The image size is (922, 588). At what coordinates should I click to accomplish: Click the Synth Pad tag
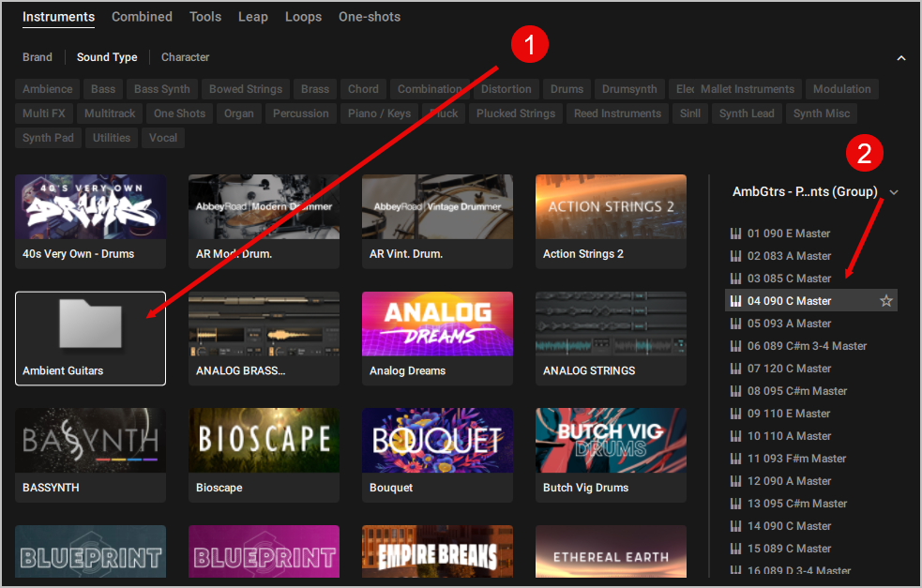(x=48, y=138)
